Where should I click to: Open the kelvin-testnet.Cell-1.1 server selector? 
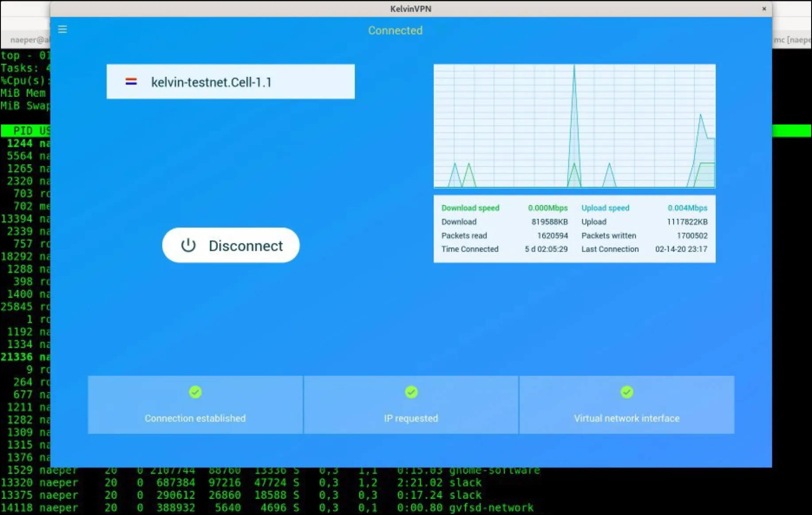tap(230, 82)
